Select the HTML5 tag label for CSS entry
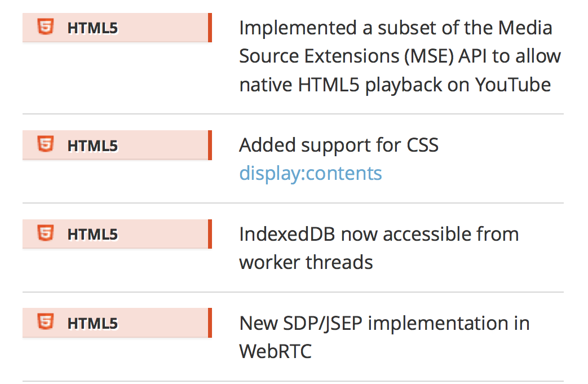Viewport: 588px width, 384px height. (92, 145)
